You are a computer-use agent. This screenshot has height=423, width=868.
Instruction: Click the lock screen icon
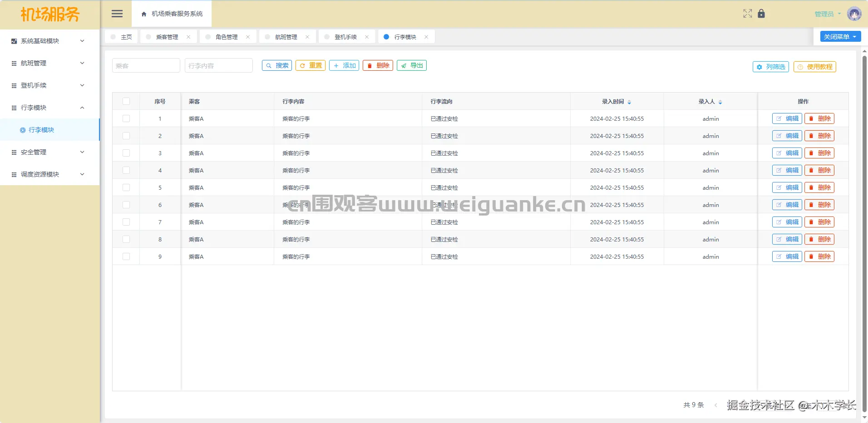(x=761, y=14)
